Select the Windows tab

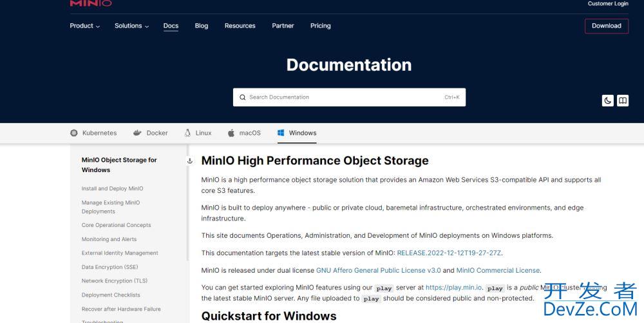pos(297,133)
